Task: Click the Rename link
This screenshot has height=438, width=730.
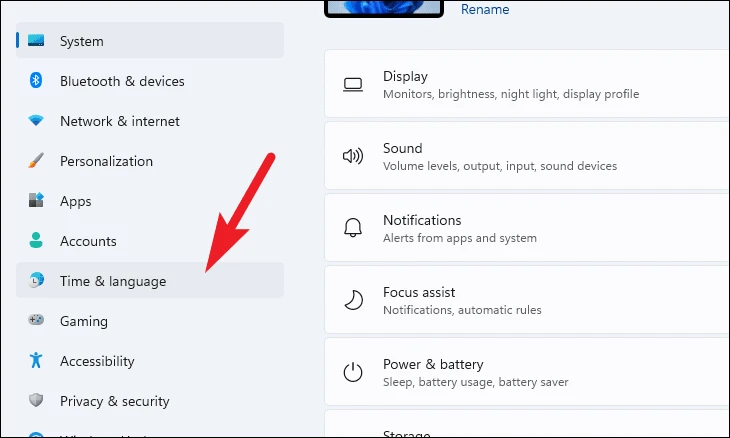Action: click(485, 9)
